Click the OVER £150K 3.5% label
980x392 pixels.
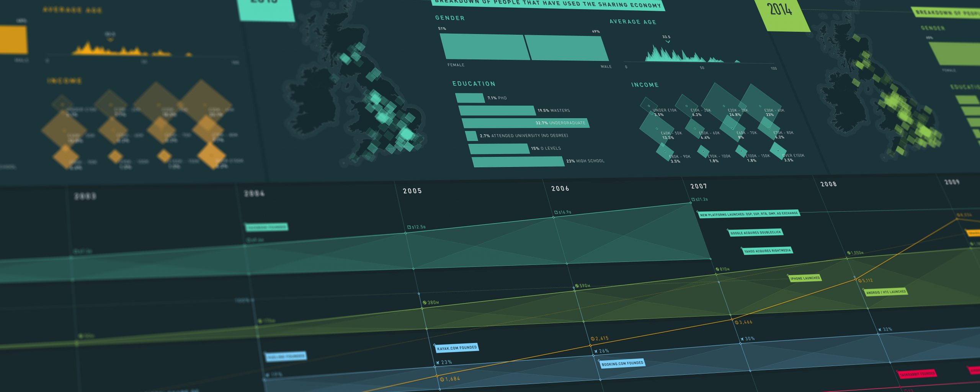tap(794, 158)
